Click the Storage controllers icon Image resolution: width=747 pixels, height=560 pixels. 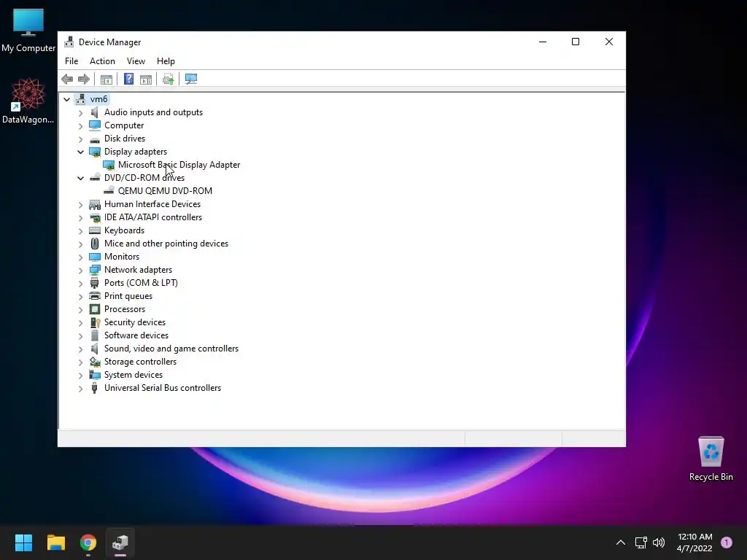[95, 362]
